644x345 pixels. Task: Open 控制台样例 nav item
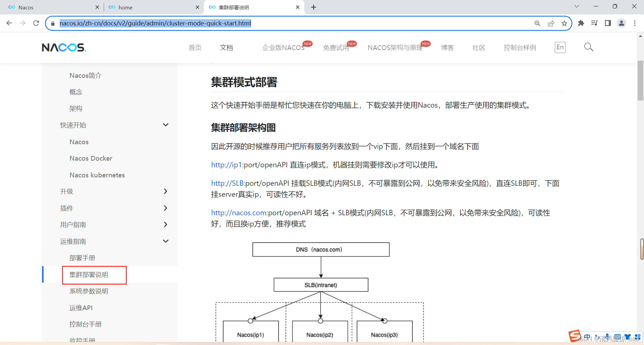(520, 48)
